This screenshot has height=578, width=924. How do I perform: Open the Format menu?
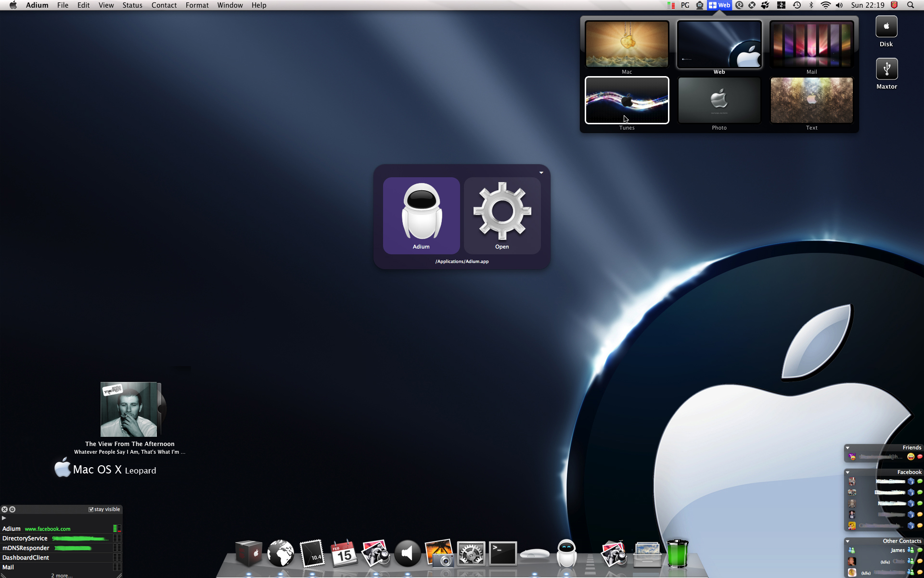coord(197,5)
